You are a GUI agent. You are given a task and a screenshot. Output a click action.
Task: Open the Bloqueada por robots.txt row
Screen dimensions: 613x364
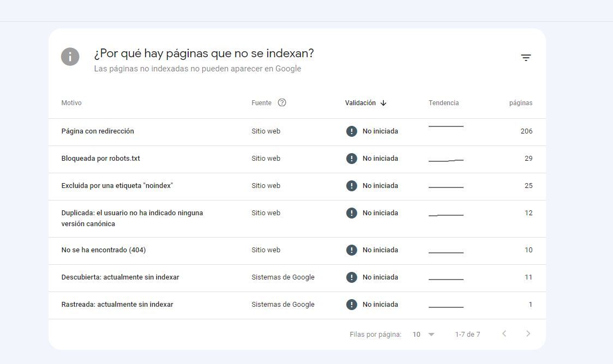pos(297,159)
